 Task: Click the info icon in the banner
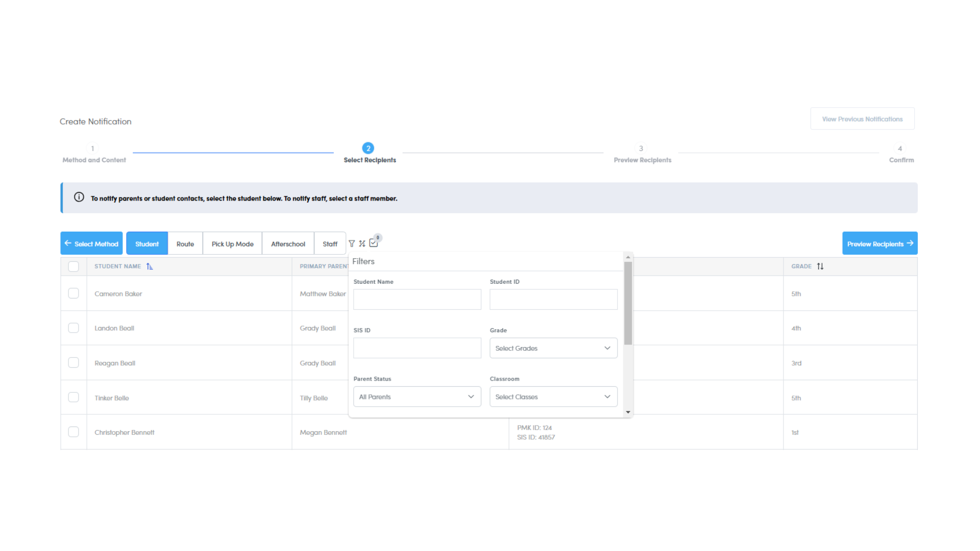pyautogui.click(x=79, y=197)
